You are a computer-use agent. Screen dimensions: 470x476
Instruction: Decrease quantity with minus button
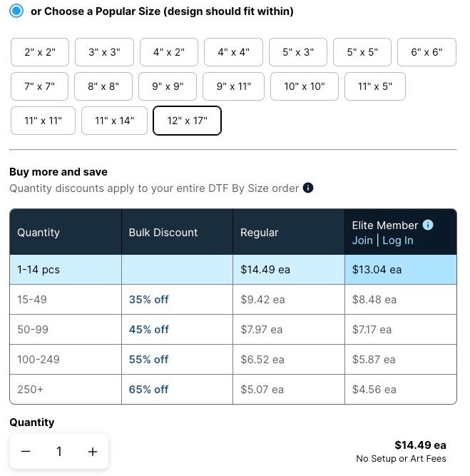[26, 452]
